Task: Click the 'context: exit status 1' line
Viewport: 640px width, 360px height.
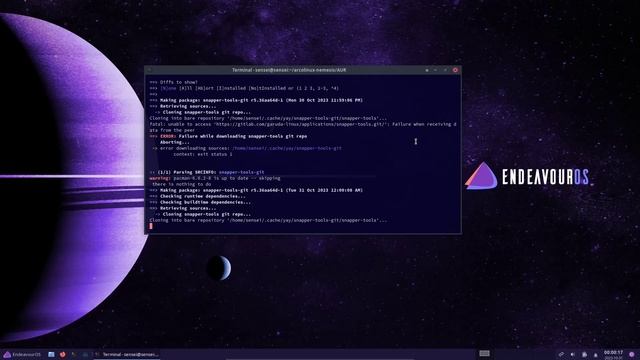Action: point(203,154)
